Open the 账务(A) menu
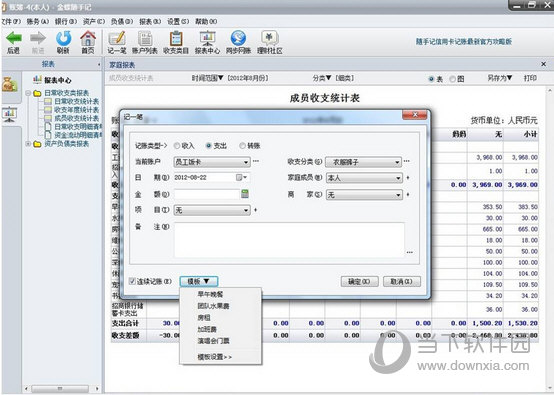 [37, 22]
